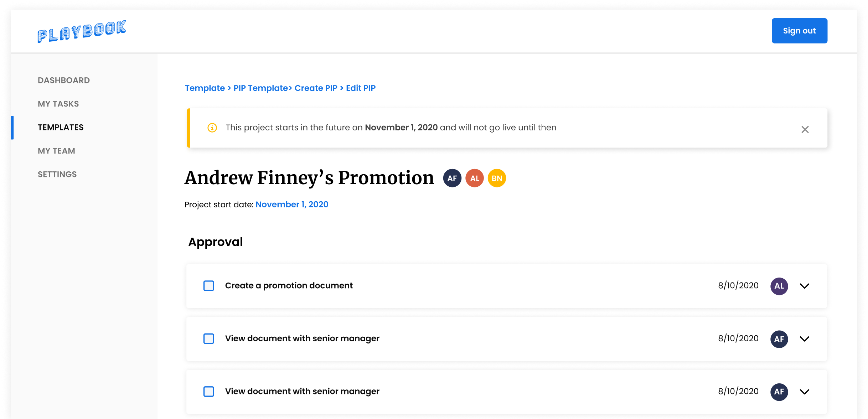Click AF assignee avatar on last task
This screenshot has width=868, height=419.
coord(779,392)
